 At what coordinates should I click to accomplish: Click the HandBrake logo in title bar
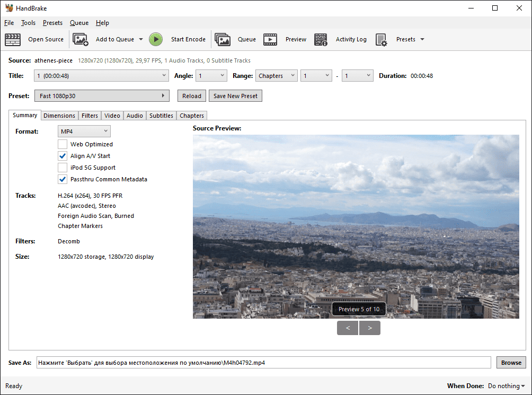pyautogui.click(x=9, y=8)
